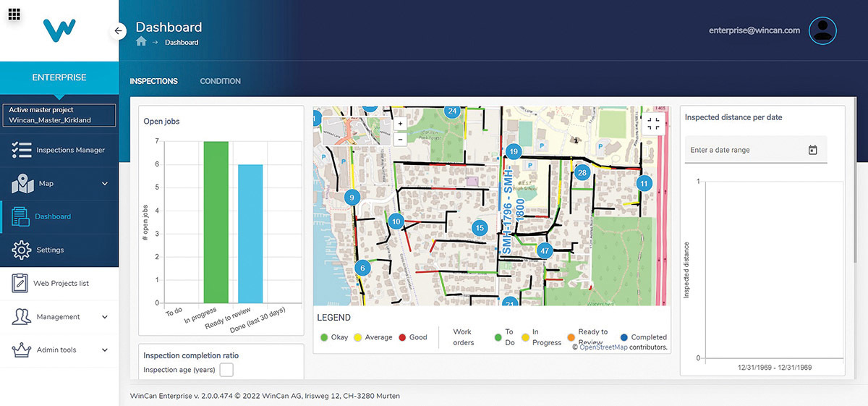
Task: Click the Dashboard sidebar icon
Action: [21, 216]
